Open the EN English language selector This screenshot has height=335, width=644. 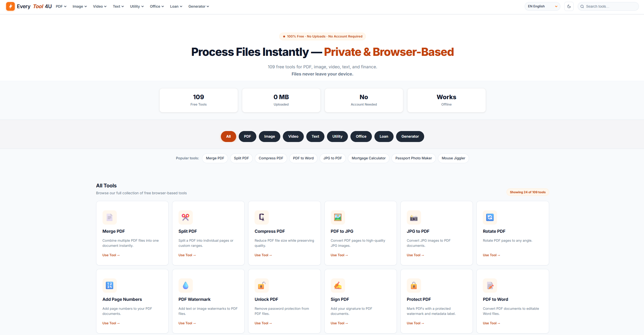point(542,6)
